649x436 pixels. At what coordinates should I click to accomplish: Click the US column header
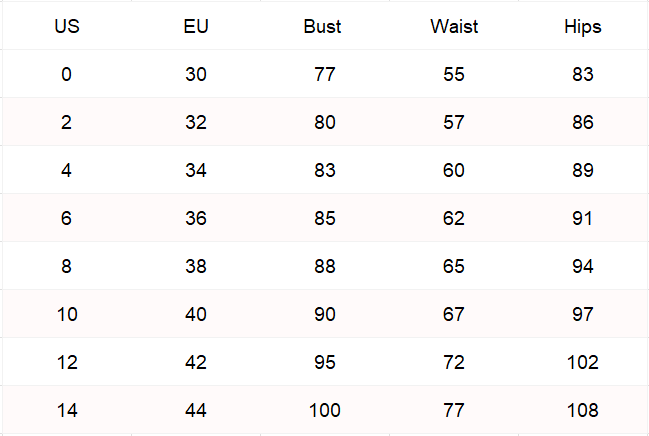pos(66,27)
